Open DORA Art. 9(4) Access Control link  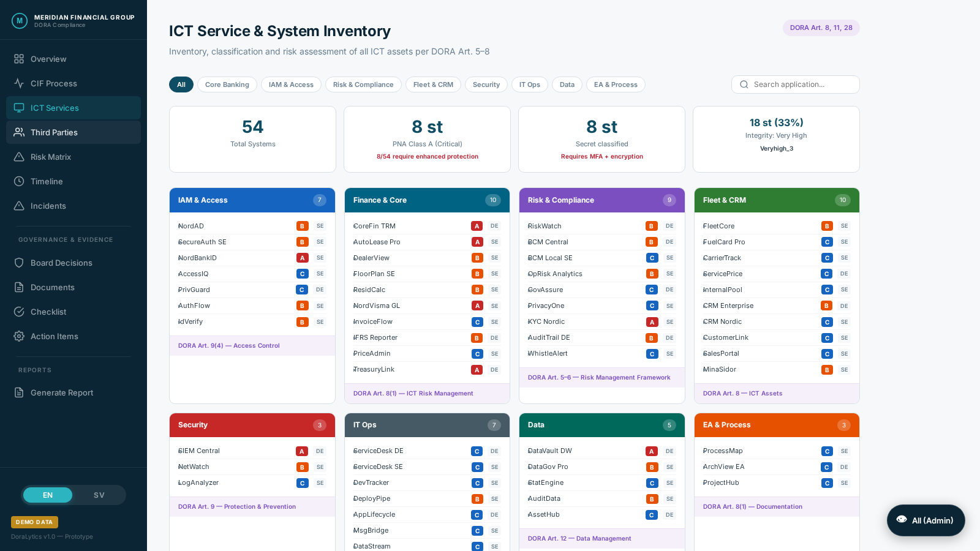(x=228, y=346)
